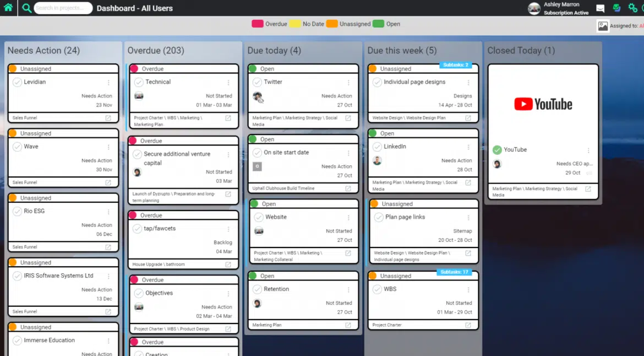Click the green chat bubbles icon
This screenshot has width=644, height=356.
click(616, 8)
